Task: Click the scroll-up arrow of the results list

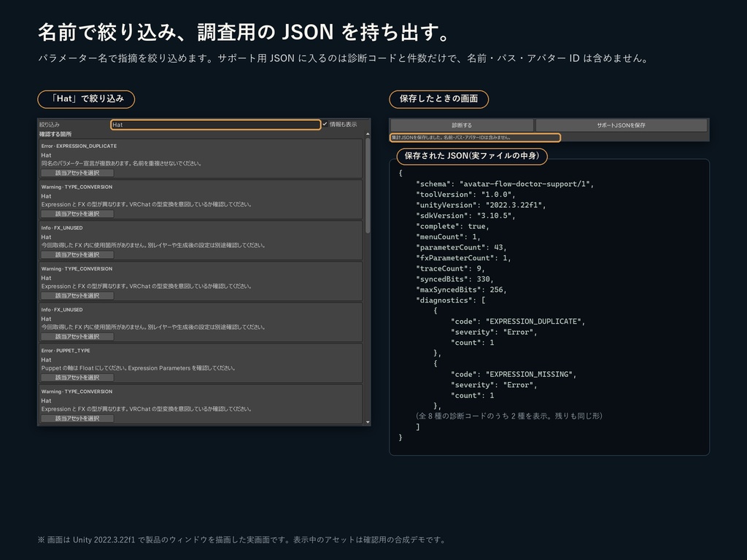Action: pyautogui.click(x=368, y=134)
